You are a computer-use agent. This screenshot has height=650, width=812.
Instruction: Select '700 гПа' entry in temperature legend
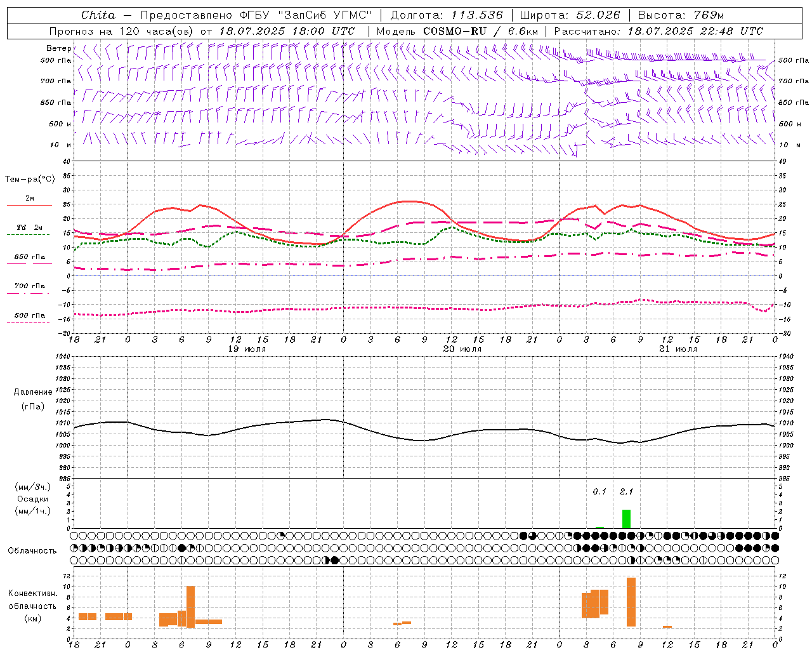[x=29, y=286]
